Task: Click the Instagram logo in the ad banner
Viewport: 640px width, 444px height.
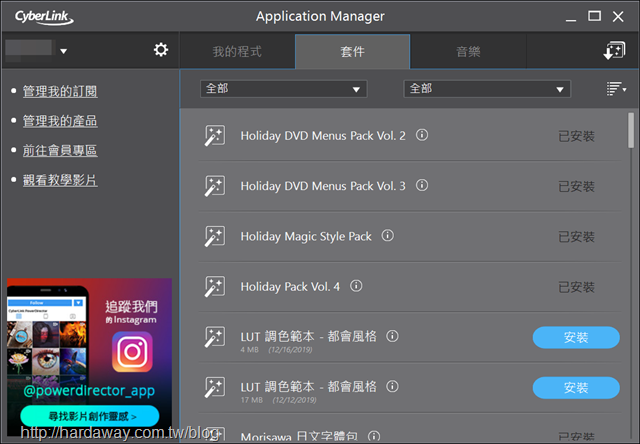Action: click(133, 351)
